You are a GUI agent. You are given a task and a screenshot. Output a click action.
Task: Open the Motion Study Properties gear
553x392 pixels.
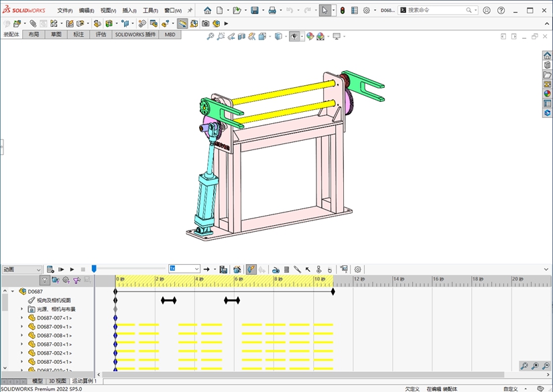point(358,269)
